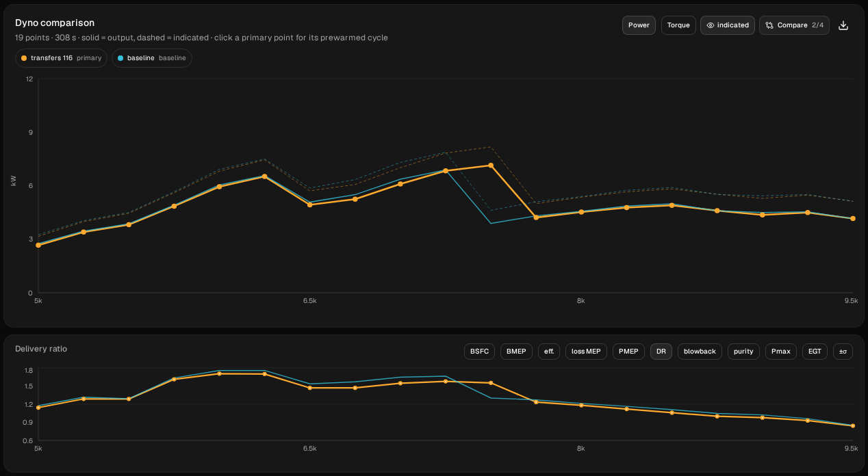868x476 pixels.
Task: Show BMEP metric
Action: (517, 352)
